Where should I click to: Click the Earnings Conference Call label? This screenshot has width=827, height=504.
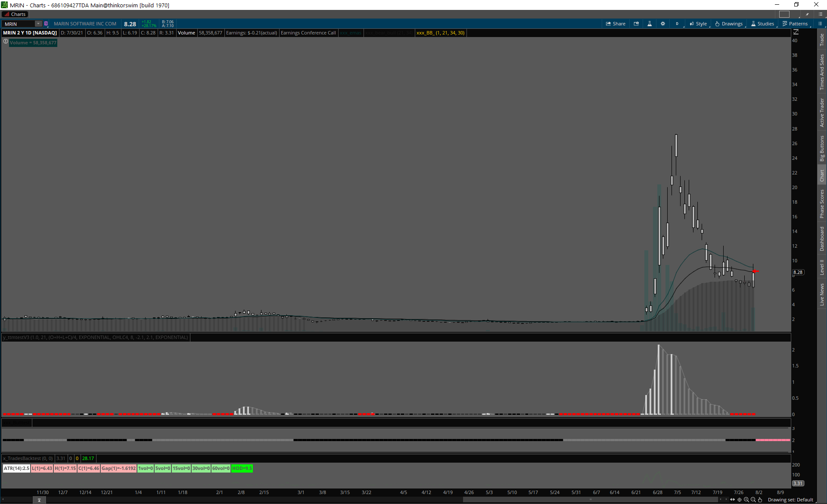[x=308, y=33]
